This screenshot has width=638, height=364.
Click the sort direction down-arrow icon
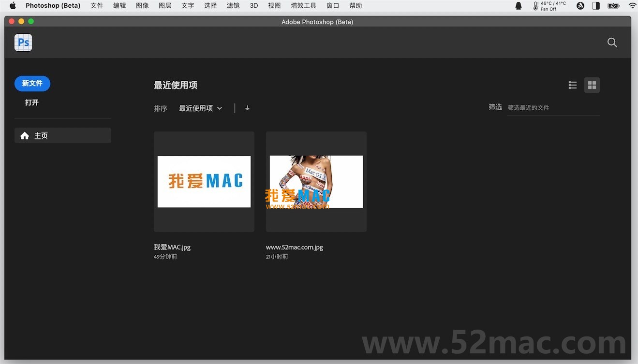point(247,108)
